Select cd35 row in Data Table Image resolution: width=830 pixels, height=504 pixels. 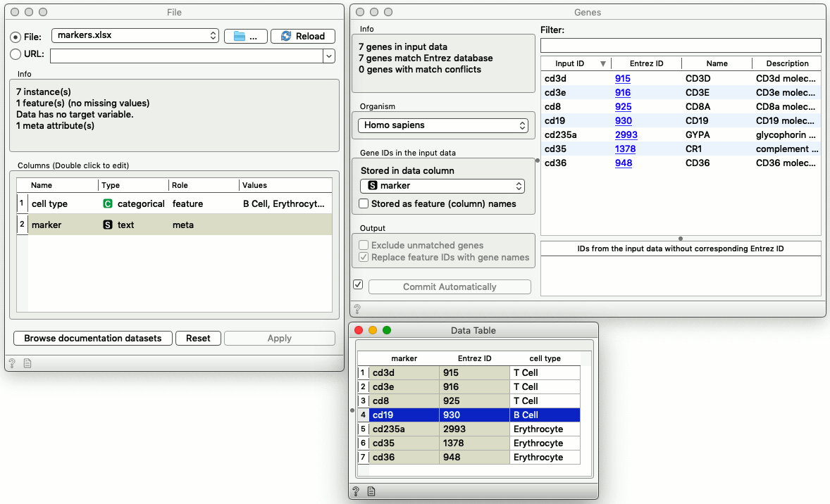tap(469, 443)
